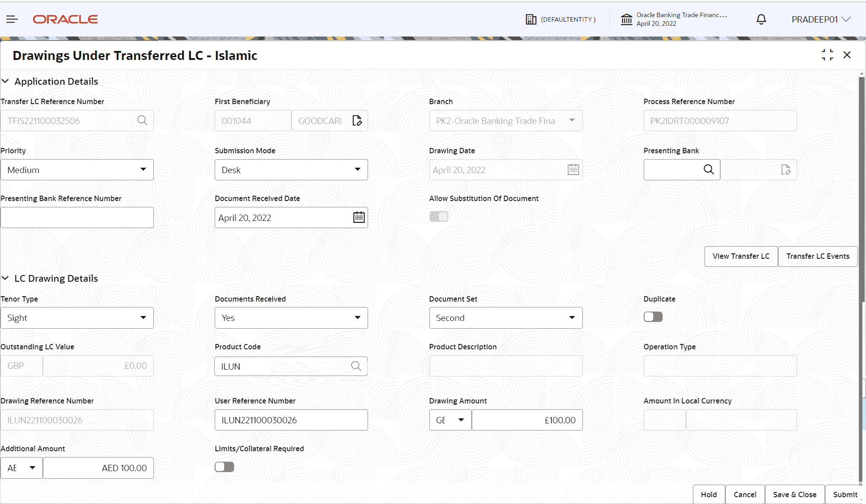The image size is (866, 504).
Task: Click Presenting Bank search magnifier
Action: coord(709,170)
